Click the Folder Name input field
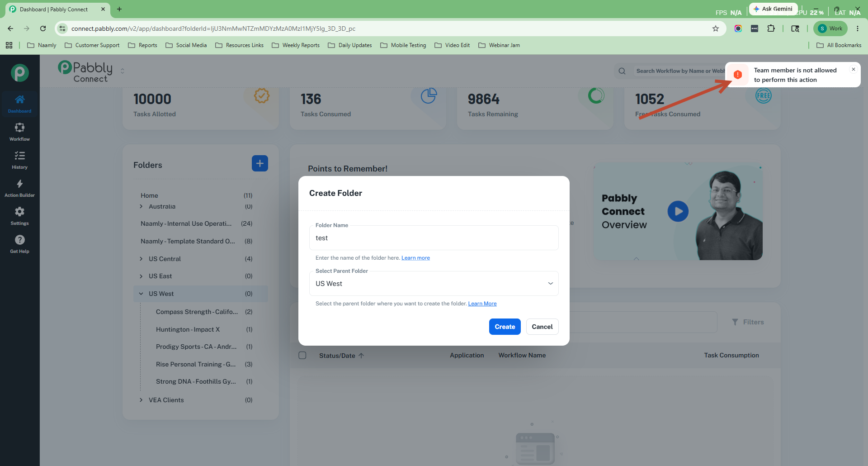Screen dimensions: 868x466 click(x=434, y=238)
